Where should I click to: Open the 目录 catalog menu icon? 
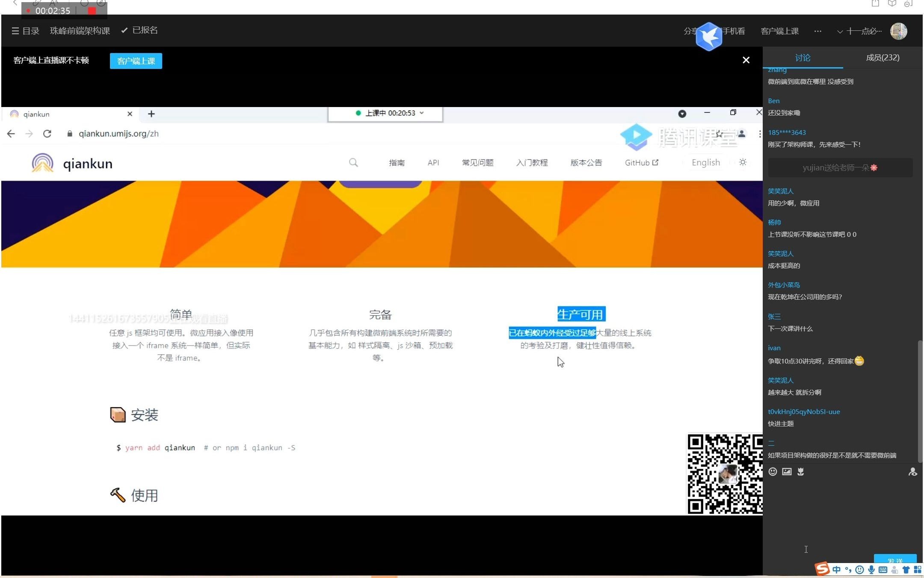point(15,31)
